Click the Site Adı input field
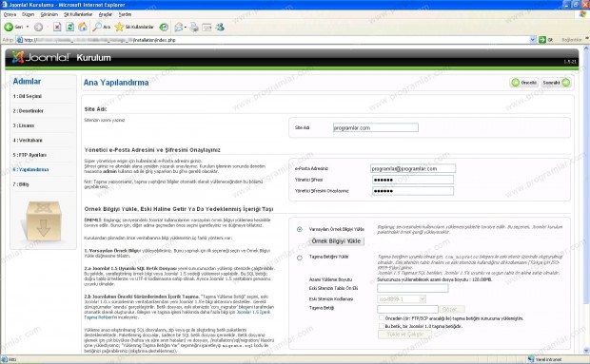590x364 pixels. pyautogui.click(x=376, y=127)
